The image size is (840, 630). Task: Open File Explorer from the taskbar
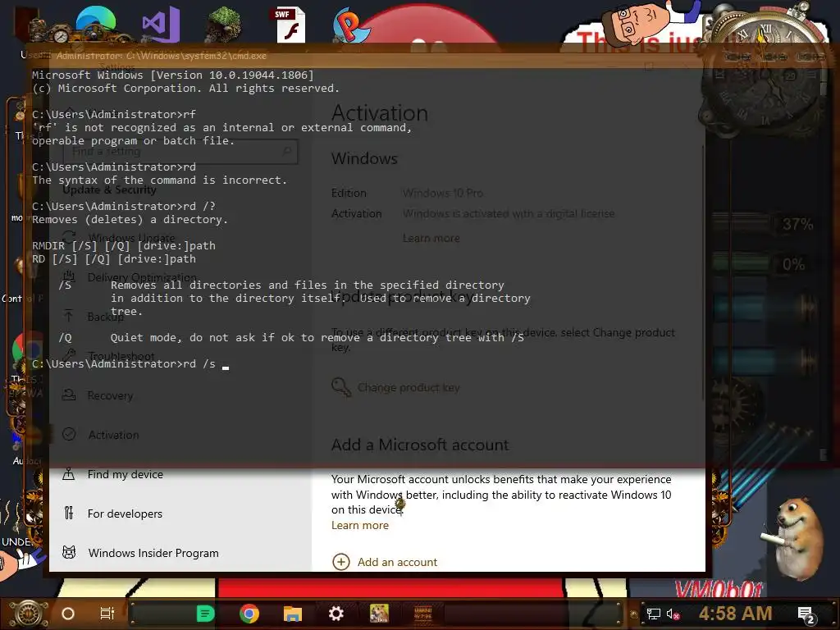(x=293, y=614)
